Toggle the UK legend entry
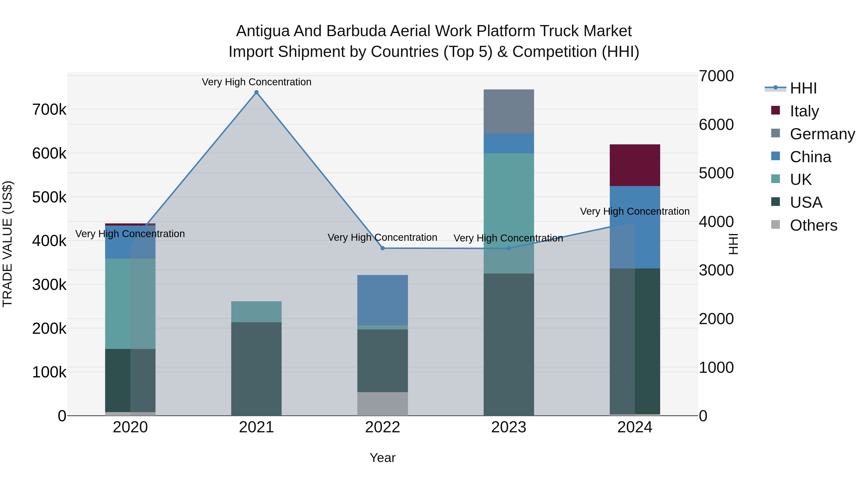This screenshot has width=868, height=488. coord(791,180)
